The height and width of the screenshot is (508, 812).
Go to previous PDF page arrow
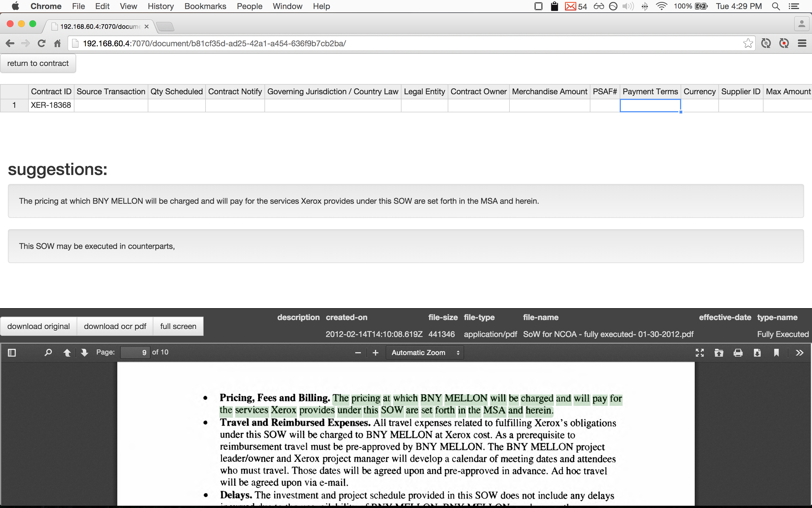(67, 352)
